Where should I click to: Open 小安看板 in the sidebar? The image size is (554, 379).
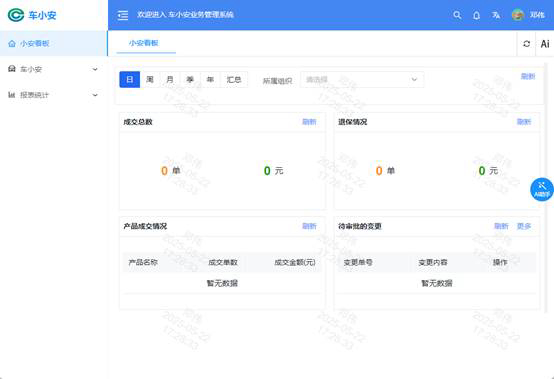54,43
